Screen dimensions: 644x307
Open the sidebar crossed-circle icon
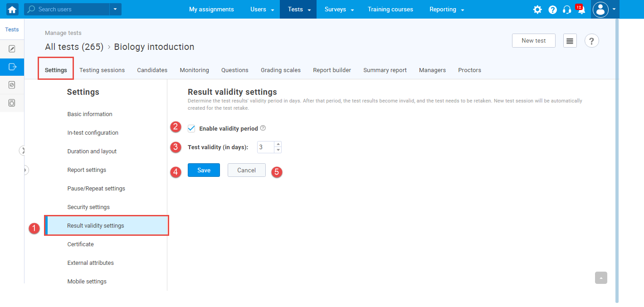[12, 85]
